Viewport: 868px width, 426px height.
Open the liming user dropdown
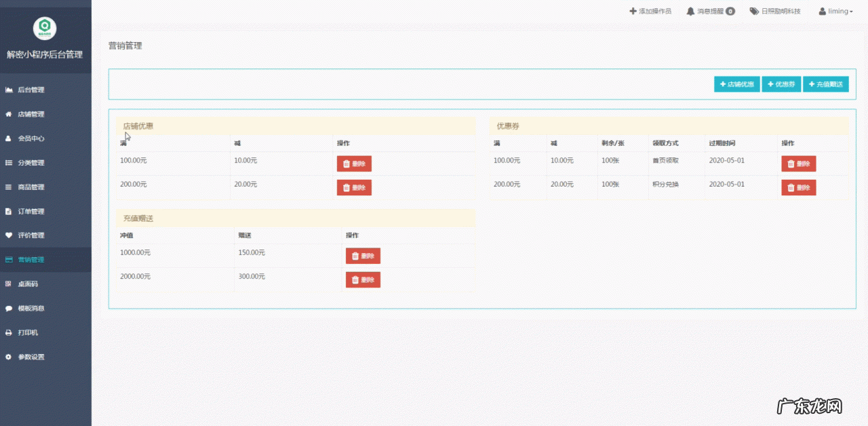[x=835, y=12]
